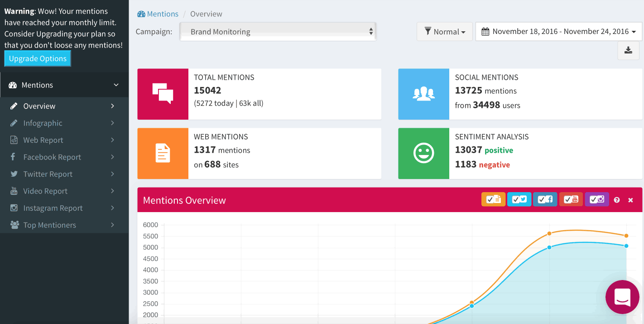Click the Mentions breadcrumb link
The height and width of the screenshot is (324, 644).
tap(163, 14)
